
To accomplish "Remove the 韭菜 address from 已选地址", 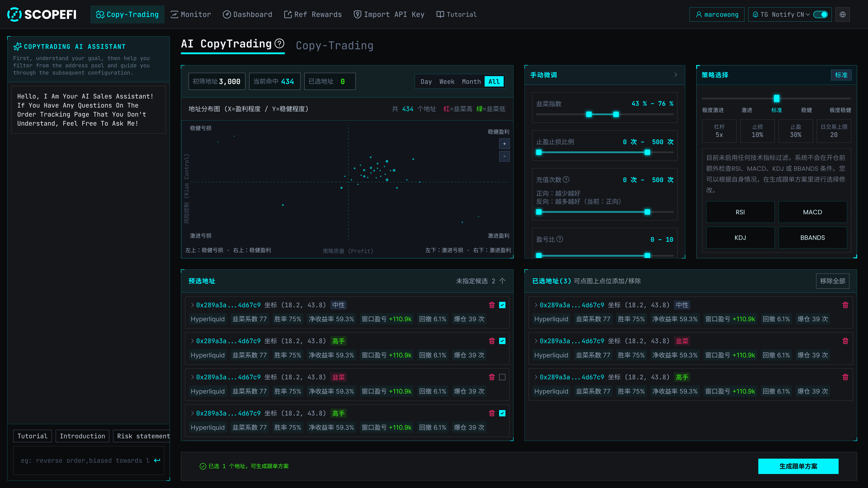I will click(845, 341).
